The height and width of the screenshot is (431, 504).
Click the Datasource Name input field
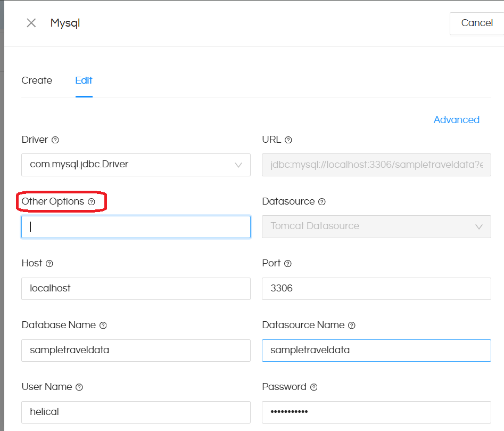(376, 350)
